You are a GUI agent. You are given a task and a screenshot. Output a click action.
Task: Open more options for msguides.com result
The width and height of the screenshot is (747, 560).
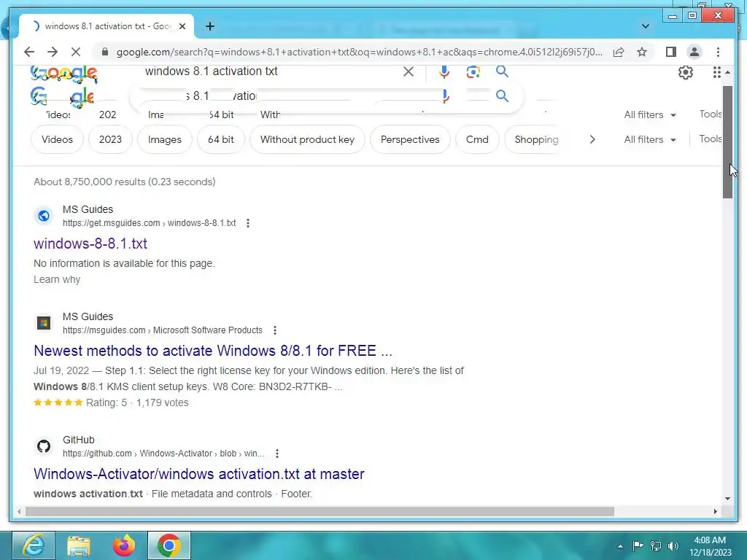click(275, 330)
